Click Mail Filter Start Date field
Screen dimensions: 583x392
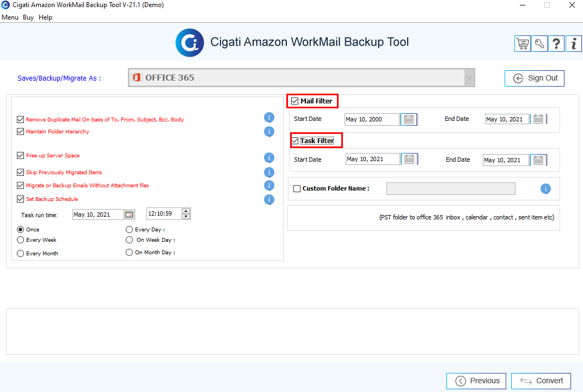pyautogui.click(x=372, y=119)
